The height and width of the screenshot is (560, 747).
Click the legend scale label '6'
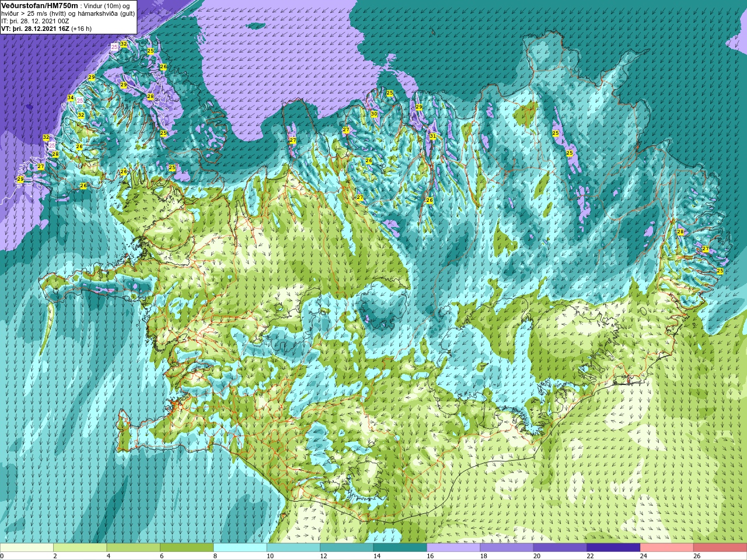(162, 556)
